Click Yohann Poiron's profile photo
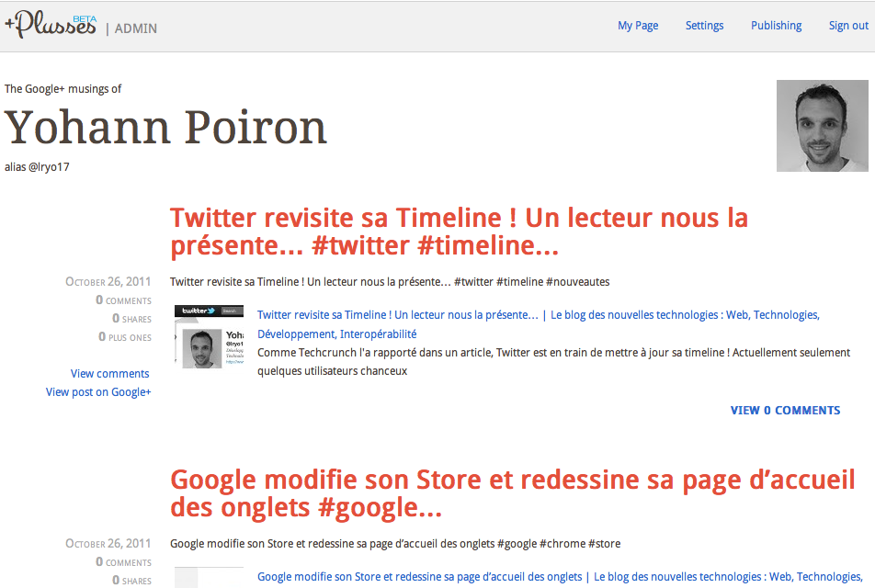This screenshot has height=588, width=875. pos(821,126)
